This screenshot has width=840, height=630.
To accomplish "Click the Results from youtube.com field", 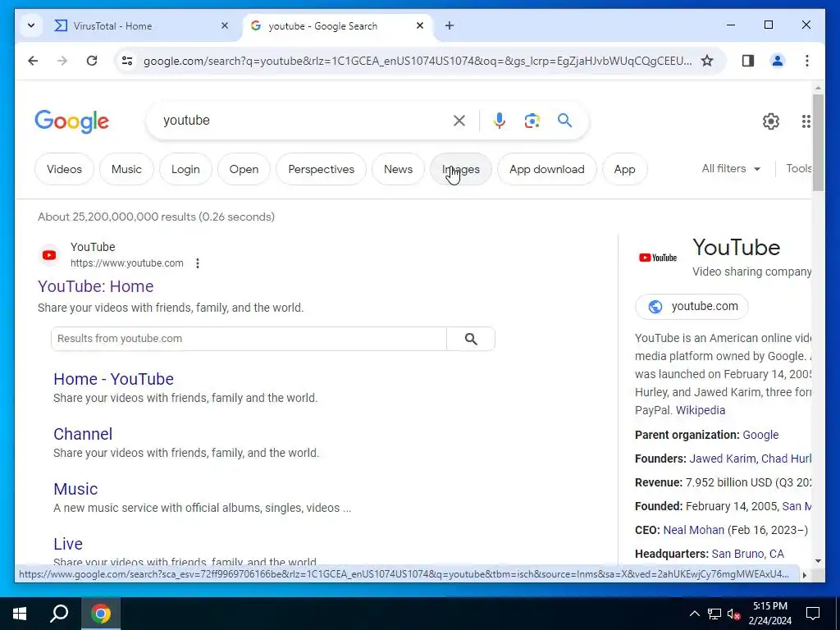I will pyautogui.click(x=249, y=339).
